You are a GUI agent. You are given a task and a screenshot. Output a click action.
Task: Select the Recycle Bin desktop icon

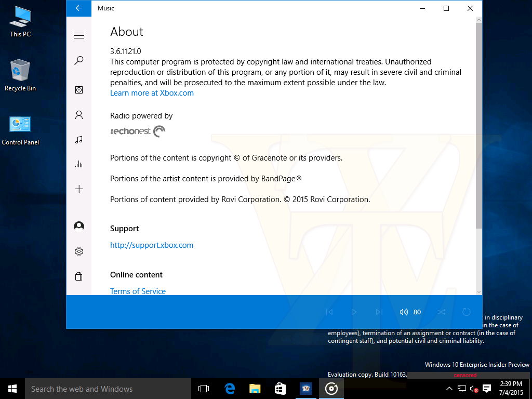(x=20, y=75)
